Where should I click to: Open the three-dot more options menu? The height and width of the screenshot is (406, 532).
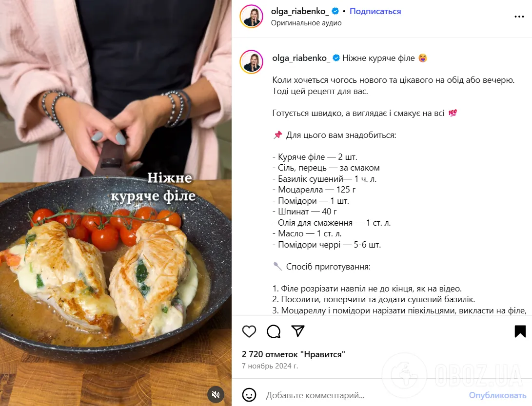coord(519,16)
